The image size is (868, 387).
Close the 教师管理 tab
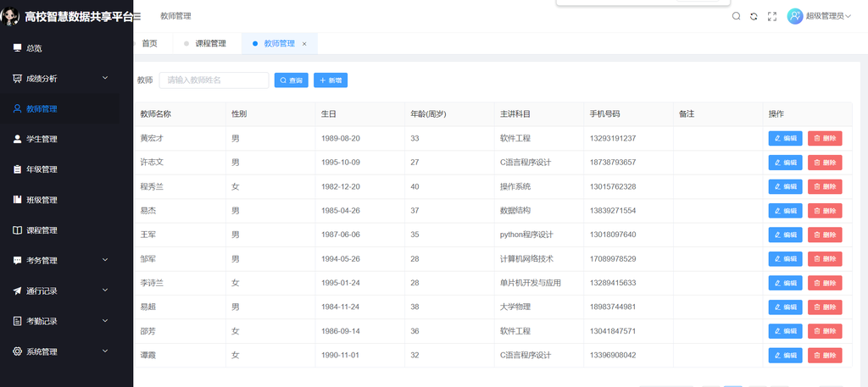[304, 44]
